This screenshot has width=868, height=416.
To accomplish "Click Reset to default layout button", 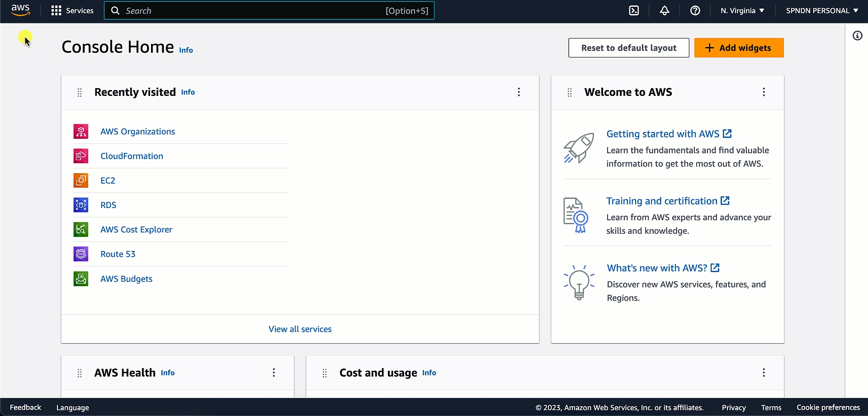I will [x=628, y=48].
